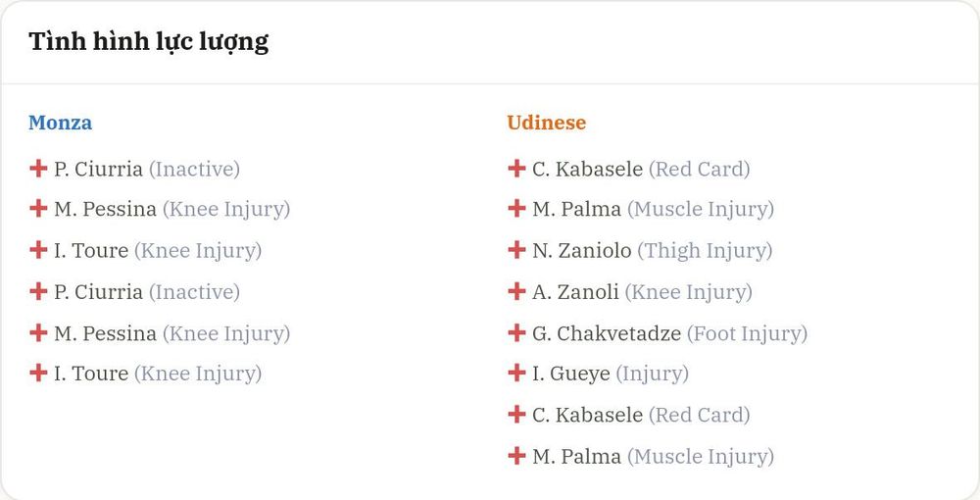Viewport: 980px width, 500px height.
Task: Click red cross icon beside A. Zanoli
Action: [x=516, y=291]
